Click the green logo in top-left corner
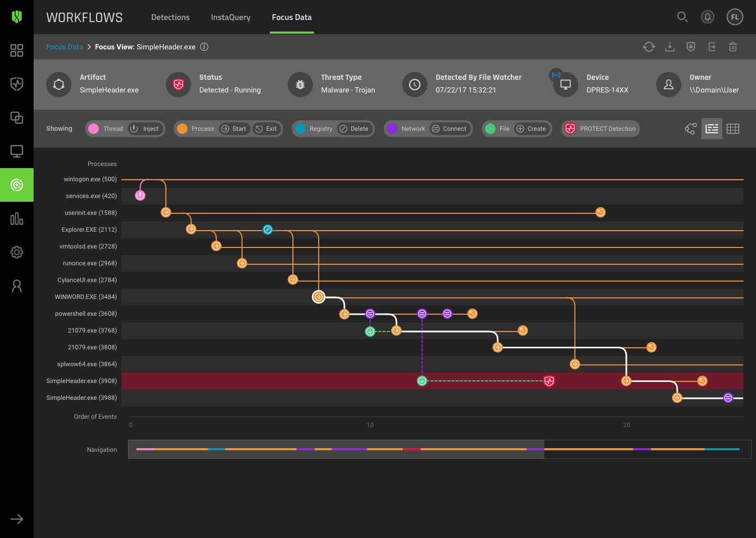The image size is (756, 538). coord(17,17)
